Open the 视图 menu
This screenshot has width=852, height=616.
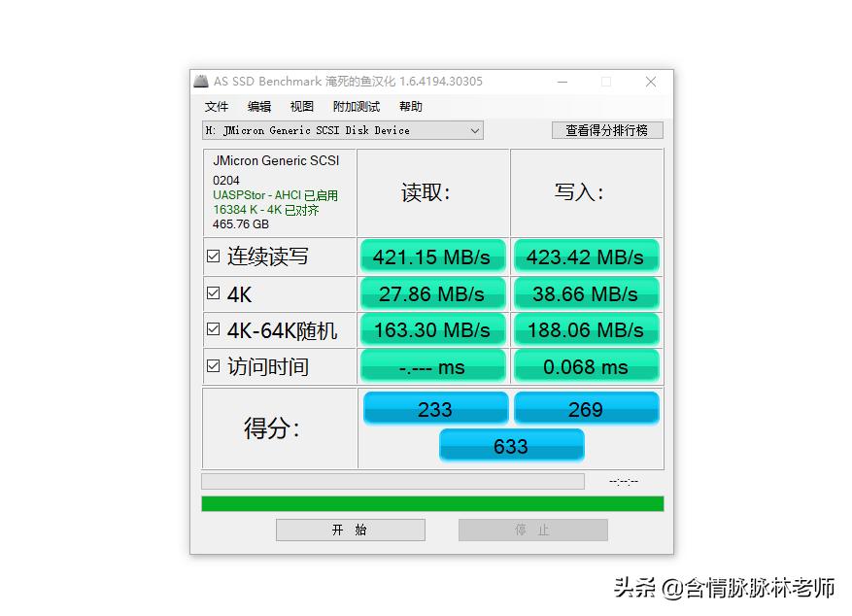pos(300,107)
